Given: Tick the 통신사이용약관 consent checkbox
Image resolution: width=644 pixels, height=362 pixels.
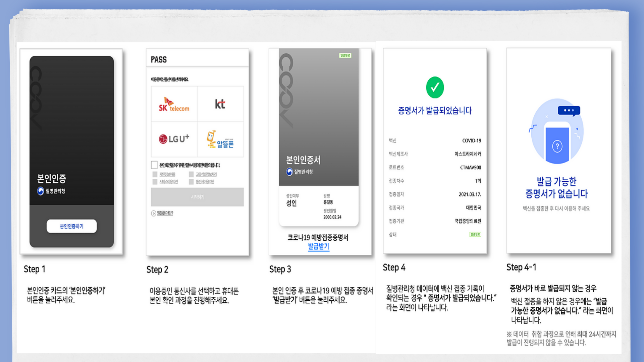Looking at the screenshot, I should (191, 182).
